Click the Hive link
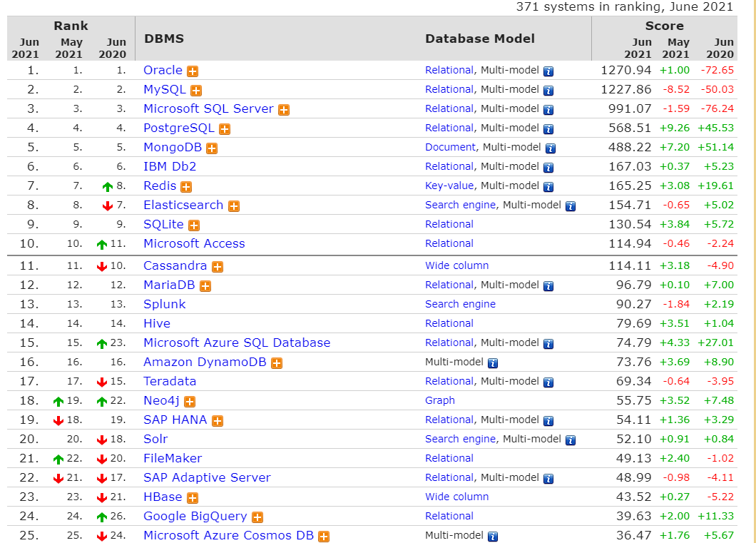Viewport: 756px width, 543px height. coord(157,323)
